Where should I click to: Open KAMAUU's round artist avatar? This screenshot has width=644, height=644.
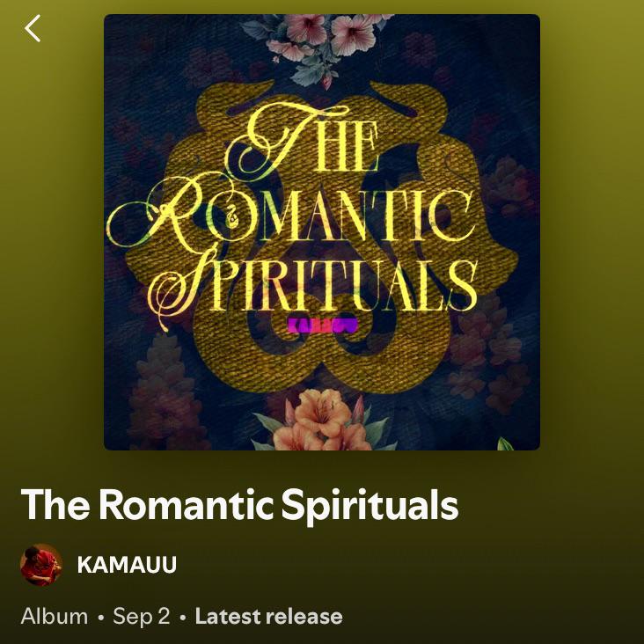[41, 565]
